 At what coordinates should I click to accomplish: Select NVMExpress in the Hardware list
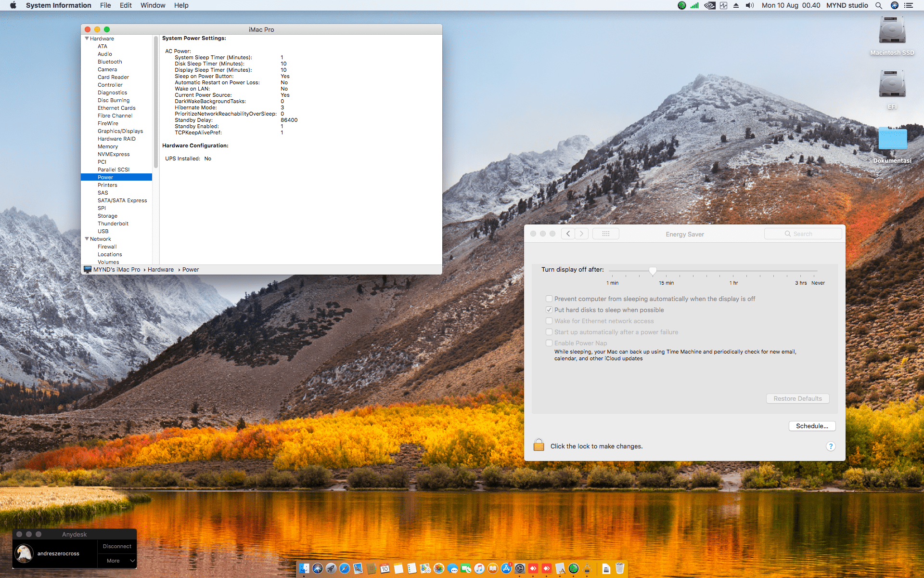click(114, 154)
